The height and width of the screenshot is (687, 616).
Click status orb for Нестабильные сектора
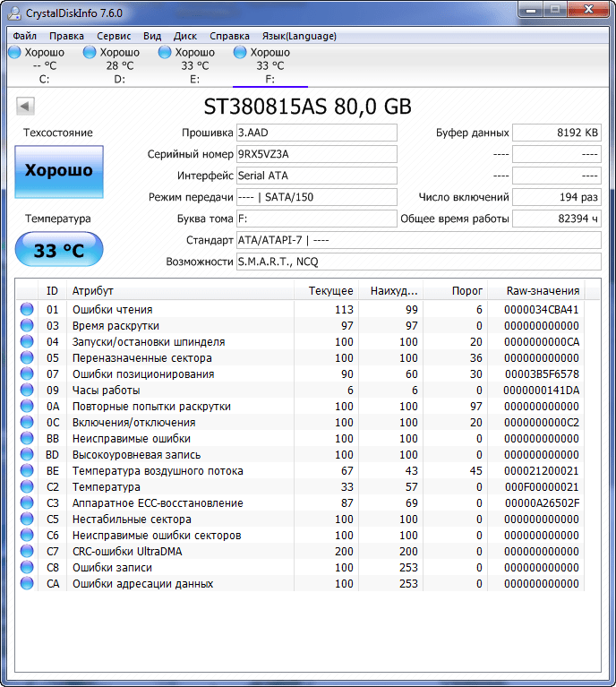click(27, 519)
